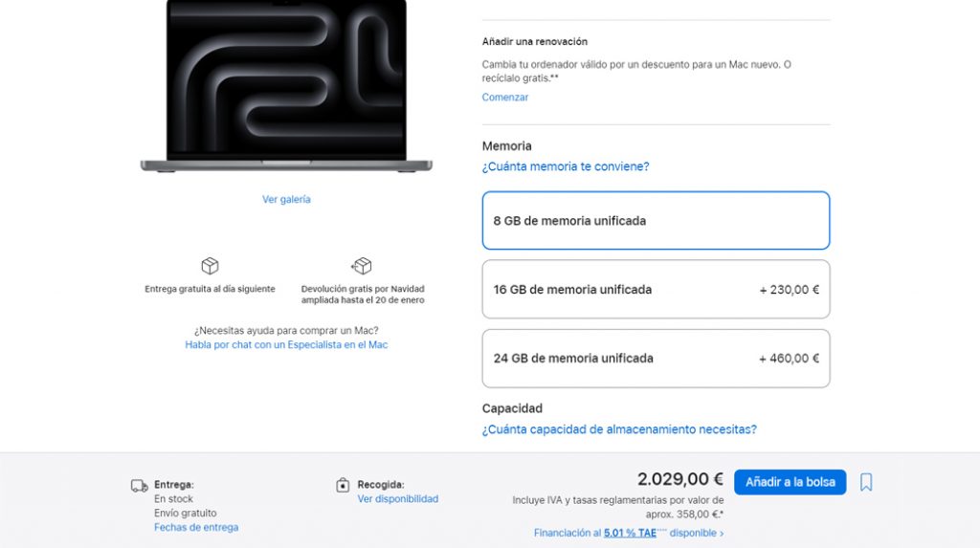
Task: Select 8 GB de memoria unificada option
Action: tap(656, 221)
